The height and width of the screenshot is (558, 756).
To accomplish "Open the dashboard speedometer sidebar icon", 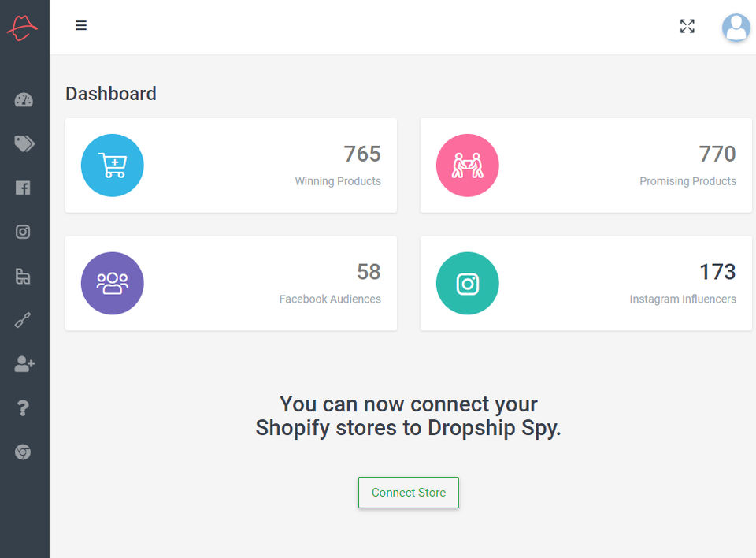I will (x=24, y=100).
